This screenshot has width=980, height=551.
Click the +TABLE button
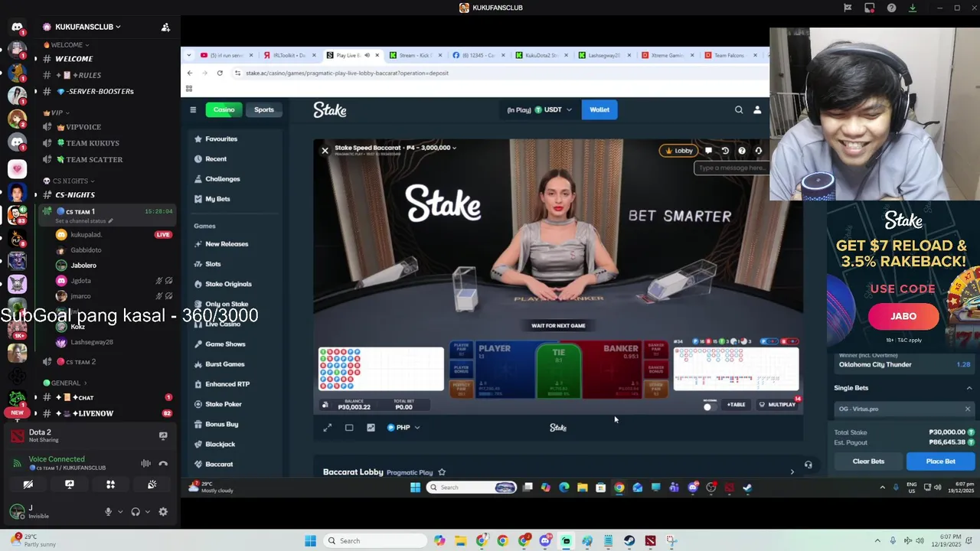click(x=736, y=405)
